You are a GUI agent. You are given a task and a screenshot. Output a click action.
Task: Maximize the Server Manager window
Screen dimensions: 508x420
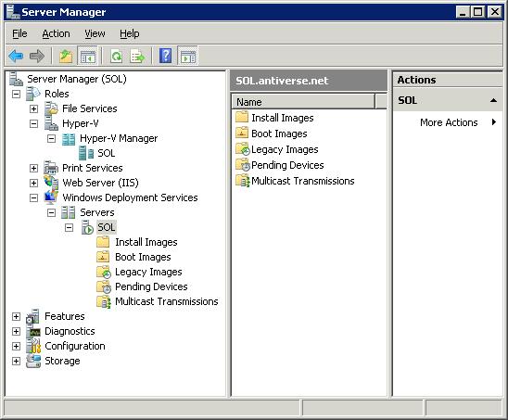477,12
